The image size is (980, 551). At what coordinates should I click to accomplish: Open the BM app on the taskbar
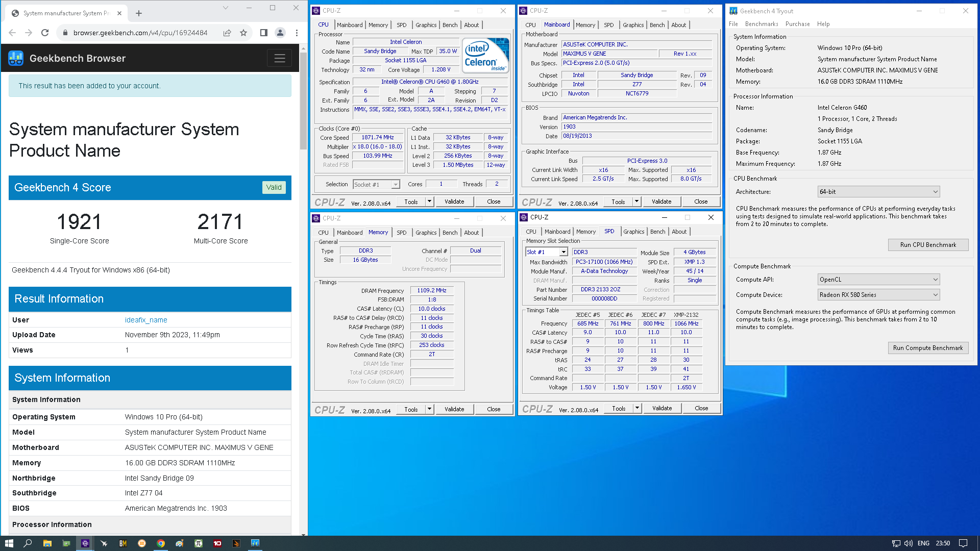point(123,543)
